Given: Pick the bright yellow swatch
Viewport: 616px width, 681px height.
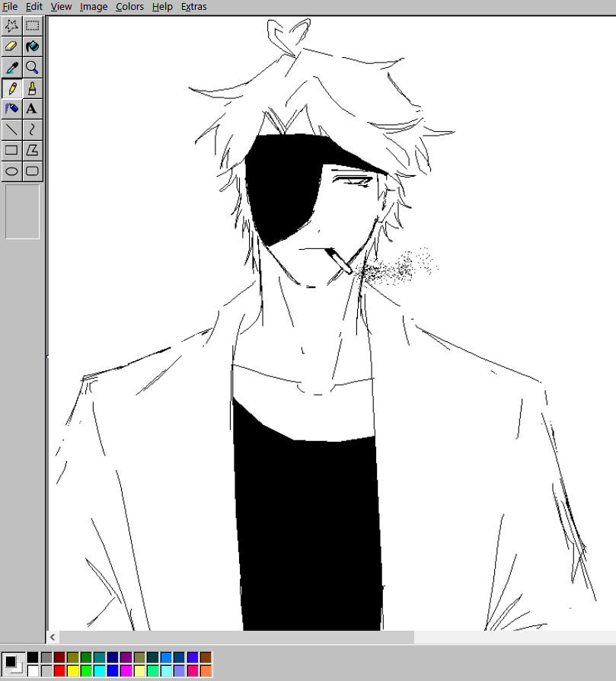Looking at the screenshot, I should coord(73,671).
